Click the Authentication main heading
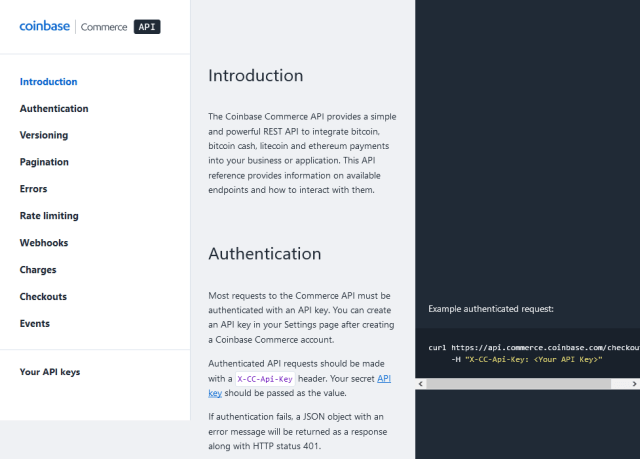The image size is (640, 459). point(264,254)
